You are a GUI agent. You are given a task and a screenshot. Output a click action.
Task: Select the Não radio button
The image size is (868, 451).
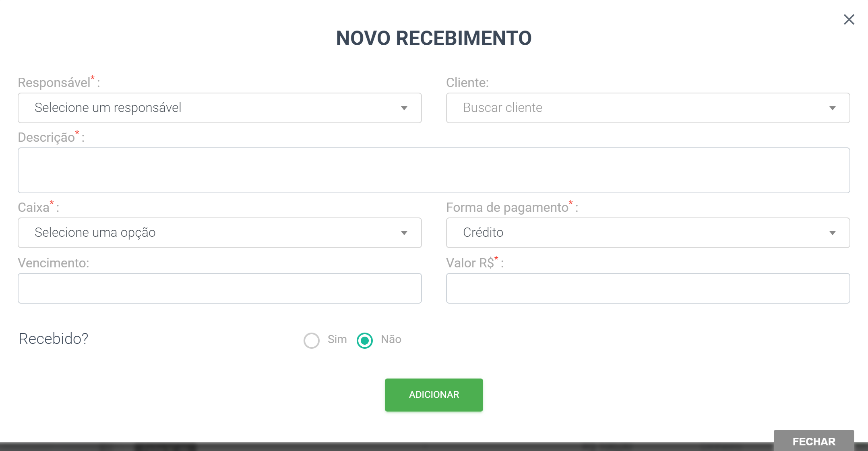coord(365,340)
